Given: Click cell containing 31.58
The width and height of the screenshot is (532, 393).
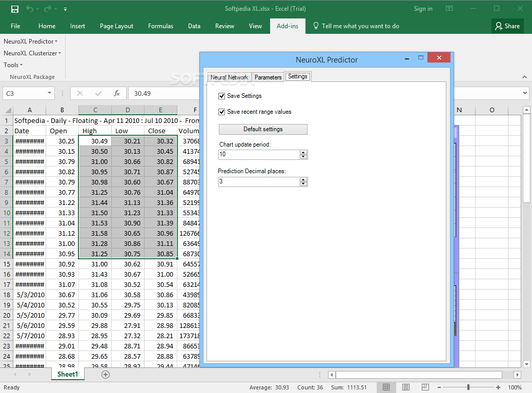Looking at the screenshot, I should [95, 233].
